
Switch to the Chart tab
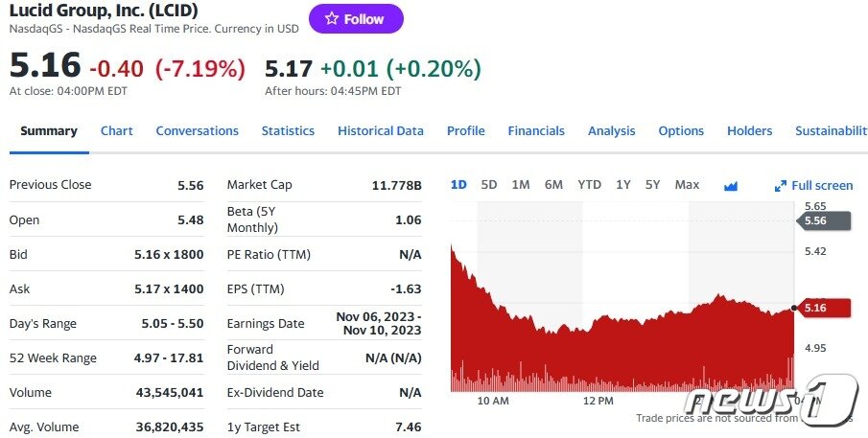click(x=117, y=131)
